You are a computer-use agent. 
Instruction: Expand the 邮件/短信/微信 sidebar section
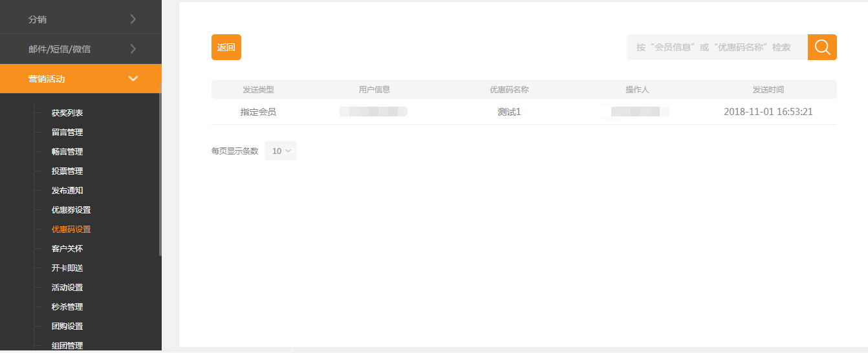80,49
